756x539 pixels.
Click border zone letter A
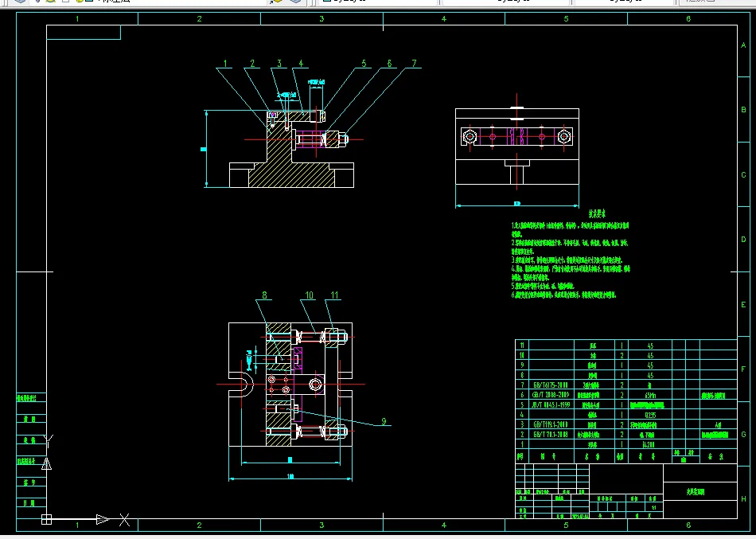743,45
